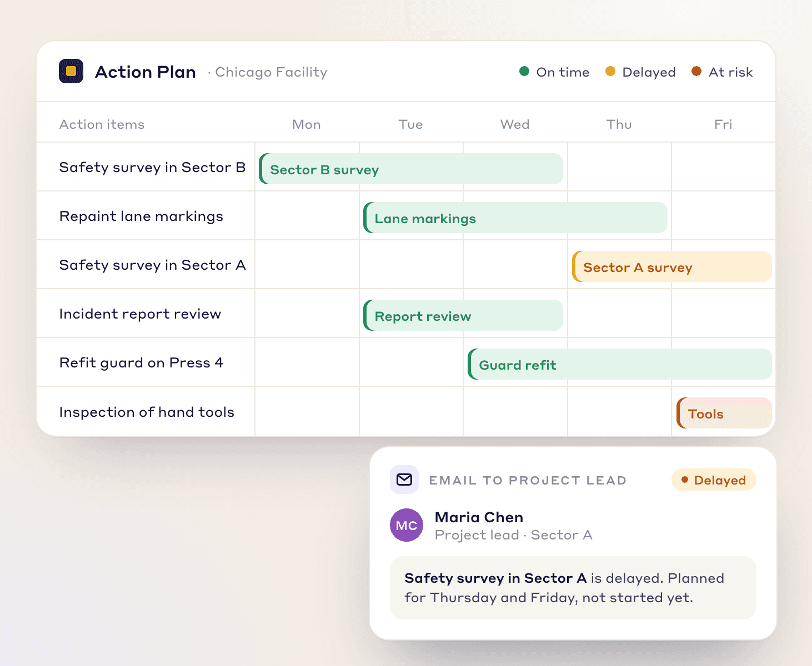
Task: Select the Safety survey in Sector B row label
Action: 153,167
